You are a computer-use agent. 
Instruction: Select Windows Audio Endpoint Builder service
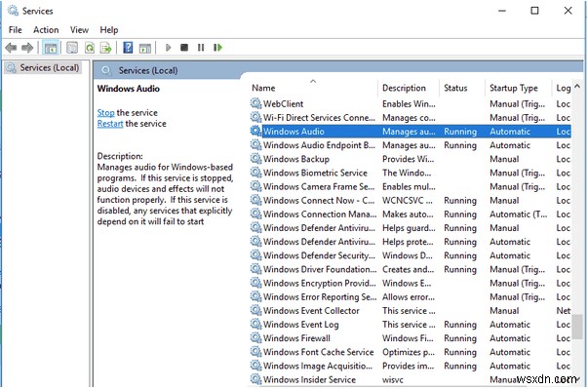click(411, 145)
